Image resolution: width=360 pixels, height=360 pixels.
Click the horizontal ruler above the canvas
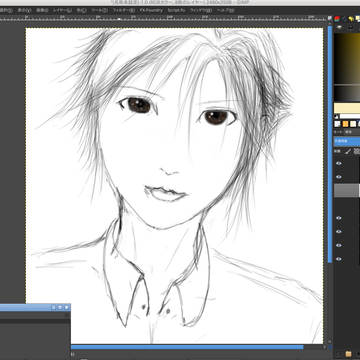163,19
